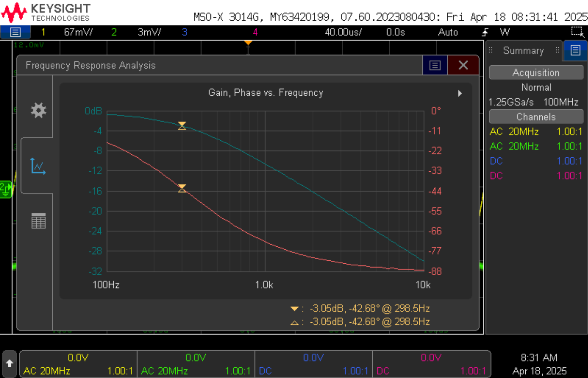Open the Summary sidebar menu icon

point(575,50)
